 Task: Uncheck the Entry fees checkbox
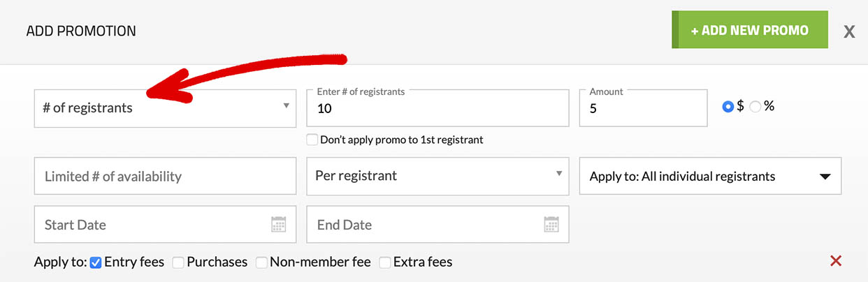96,262
